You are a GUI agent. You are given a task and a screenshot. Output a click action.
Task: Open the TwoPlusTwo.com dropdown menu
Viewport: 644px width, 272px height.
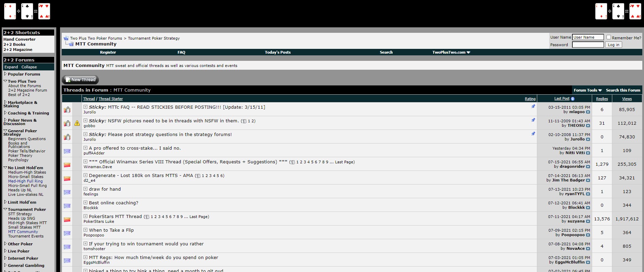click(451, 52)
